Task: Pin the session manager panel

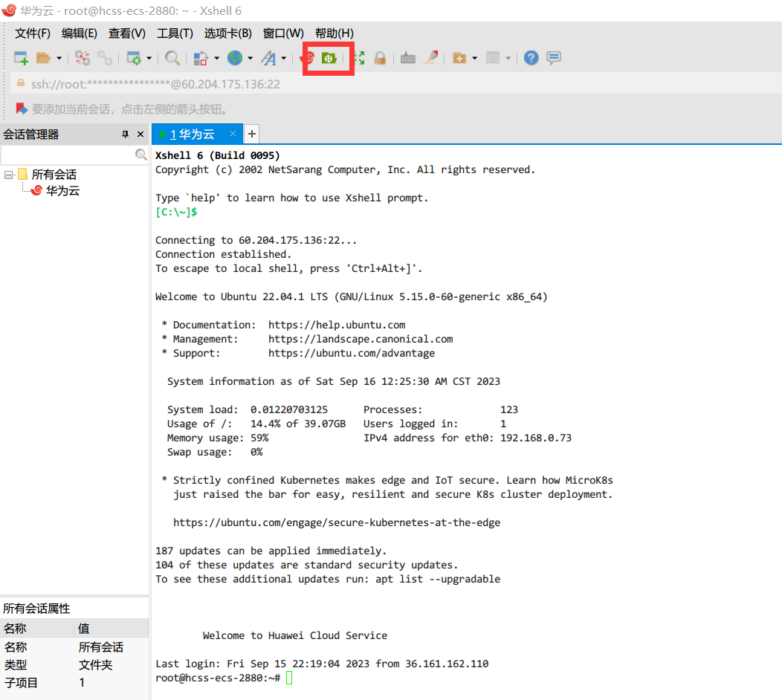Action: (x=125, y=134)
